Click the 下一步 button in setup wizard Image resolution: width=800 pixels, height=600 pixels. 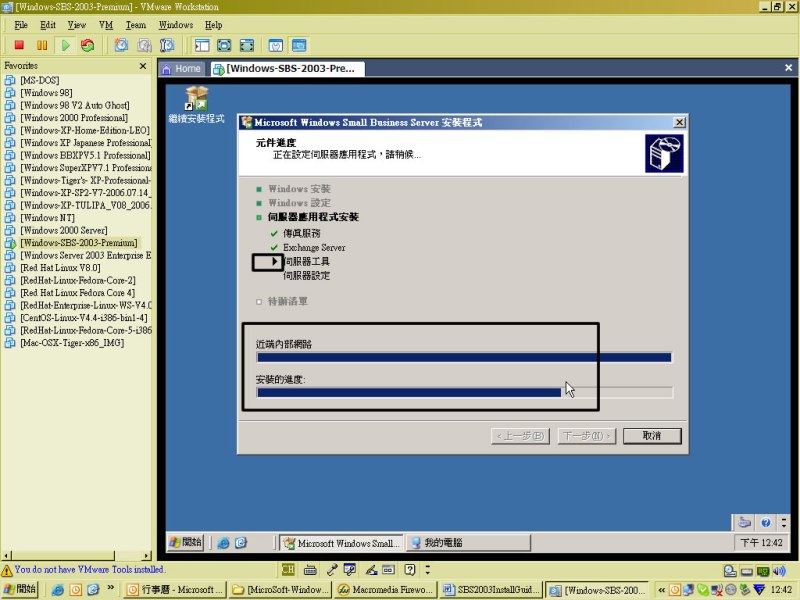(x=587, y=436)
